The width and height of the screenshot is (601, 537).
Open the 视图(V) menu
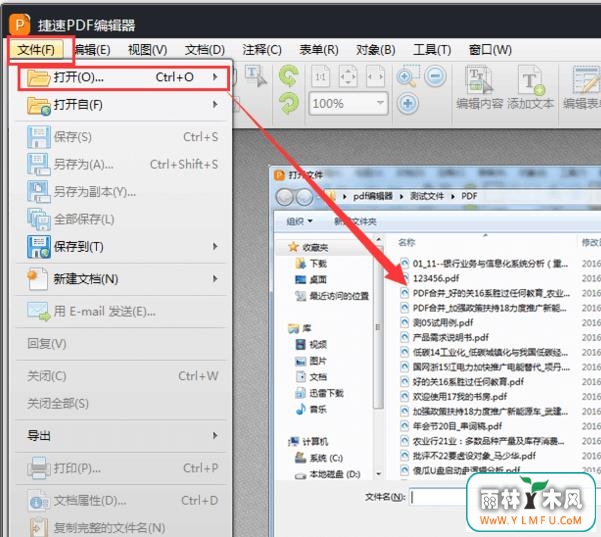pos(148,50)
